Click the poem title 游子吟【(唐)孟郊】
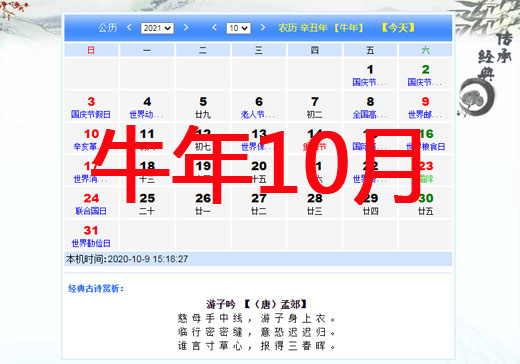 tap(256, 304)
